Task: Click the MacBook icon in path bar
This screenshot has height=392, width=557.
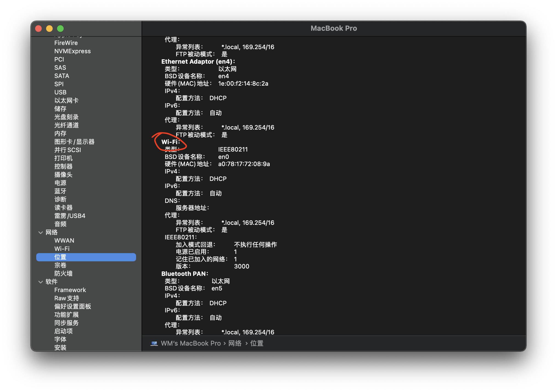Action: pyautogui.click(x=154, y=343)
